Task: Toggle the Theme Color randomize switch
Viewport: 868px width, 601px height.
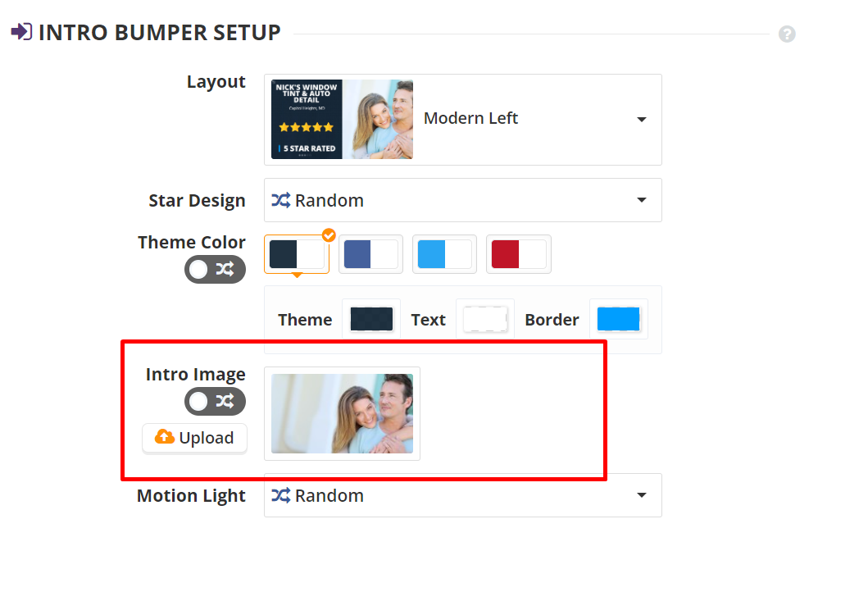Action: click(215, 269)
